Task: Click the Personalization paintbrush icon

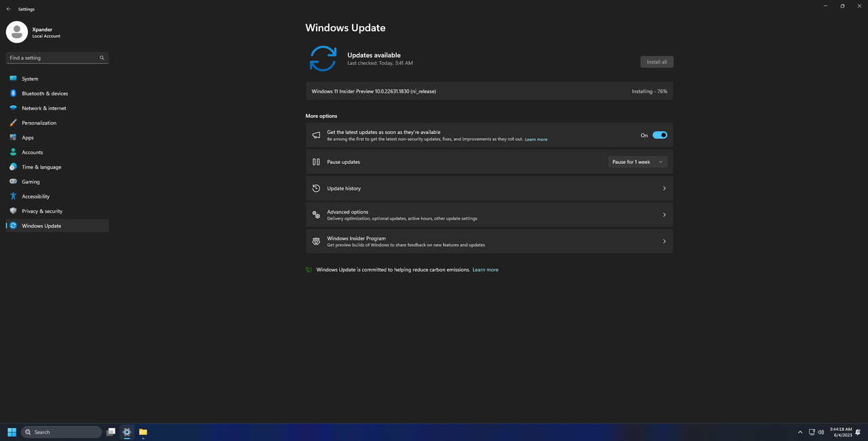Action: [x=13, y=123]
